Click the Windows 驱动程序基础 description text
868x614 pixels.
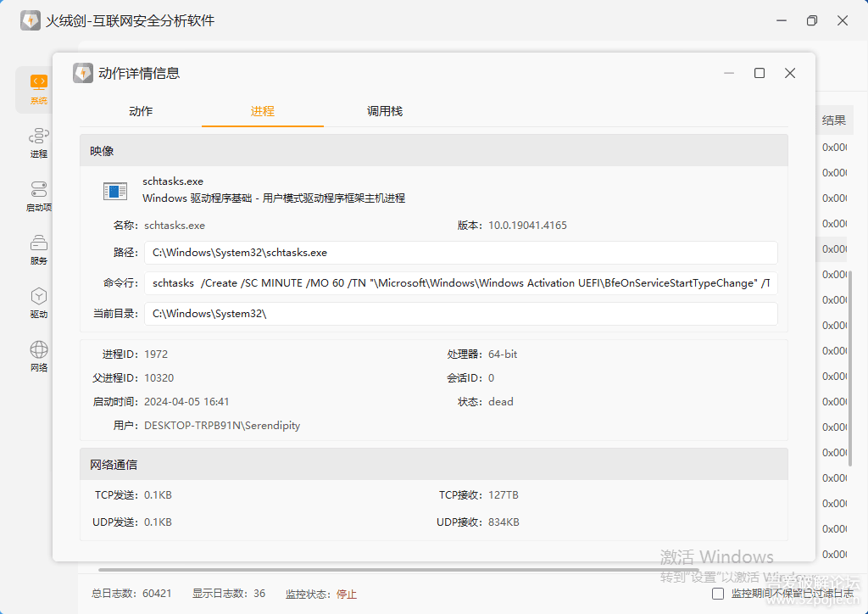274,198
